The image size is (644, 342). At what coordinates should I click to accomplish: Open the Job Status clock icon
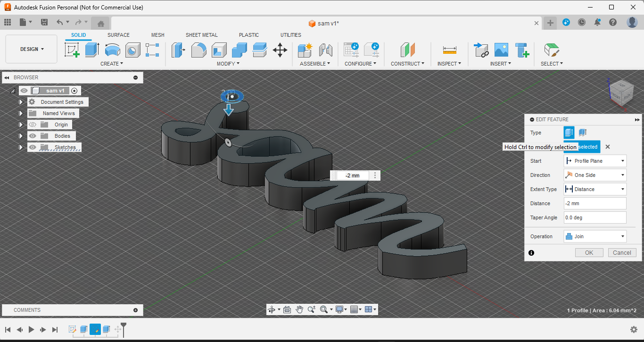coord(582,22)
